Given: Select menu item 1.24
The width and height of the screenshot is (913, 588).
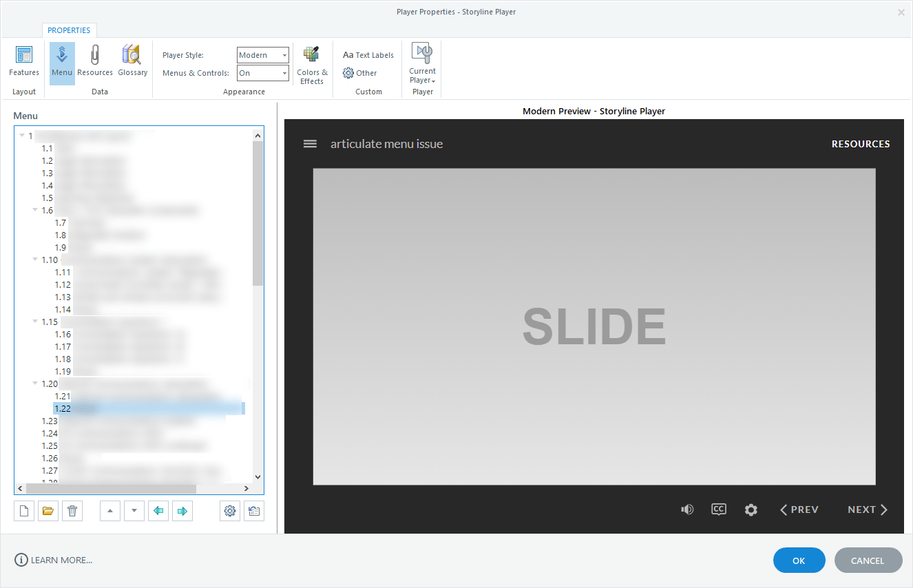Looking at the screenshot, I should tap(103, 433).
